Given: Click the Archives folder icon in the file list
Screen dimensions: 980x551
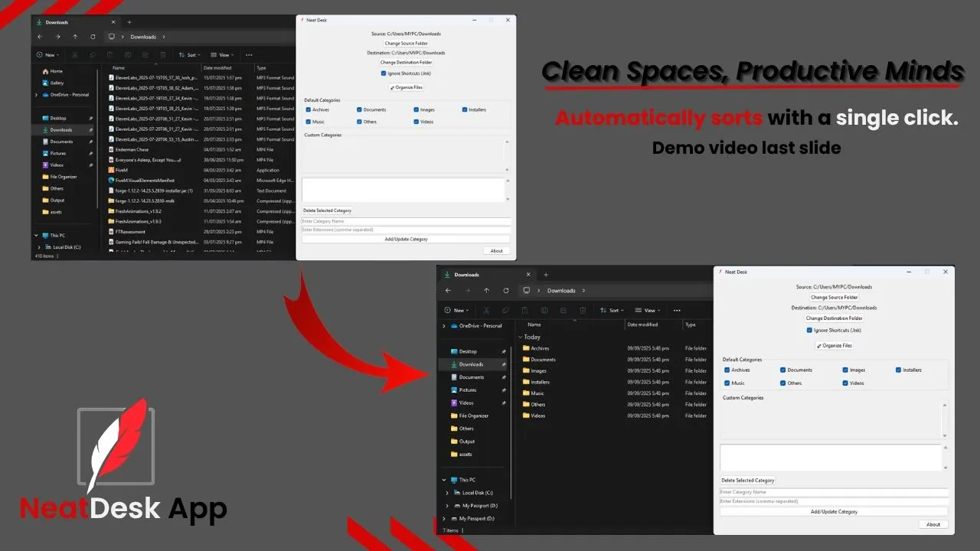Looking at the screenshot, I should (x=526, y=348).
